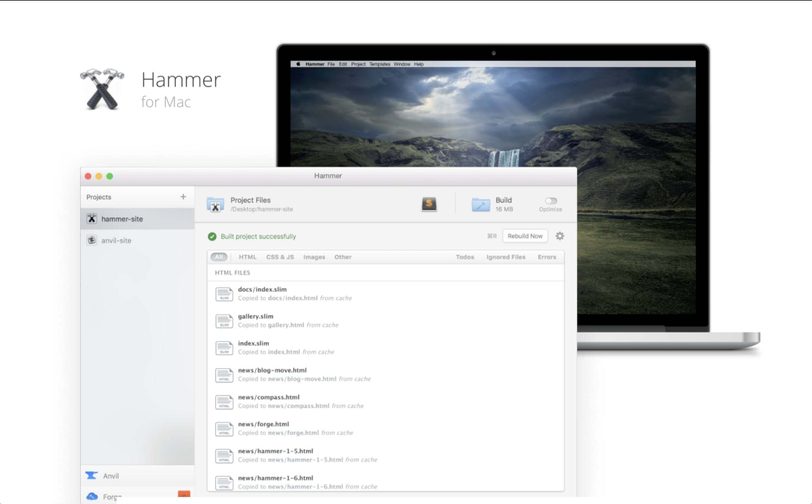Screen dimensions: 812x504
Task: Click the Project Files folder icon
Action: coord(215,205)
